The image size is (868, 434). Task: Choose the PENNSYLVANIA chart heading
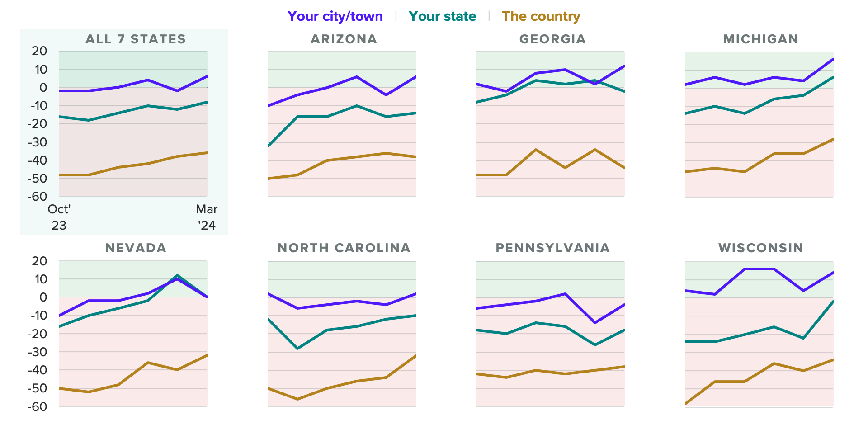tap(552, 248)
